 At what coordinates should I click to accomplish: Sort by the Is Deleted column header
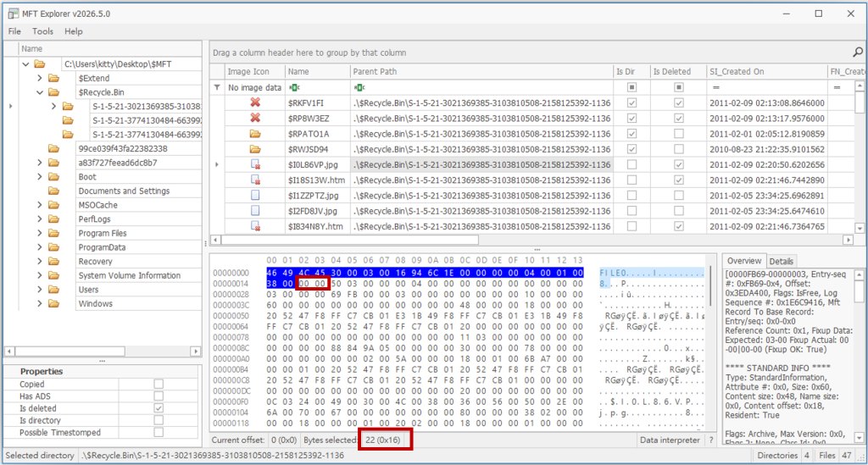click(677, 71)
